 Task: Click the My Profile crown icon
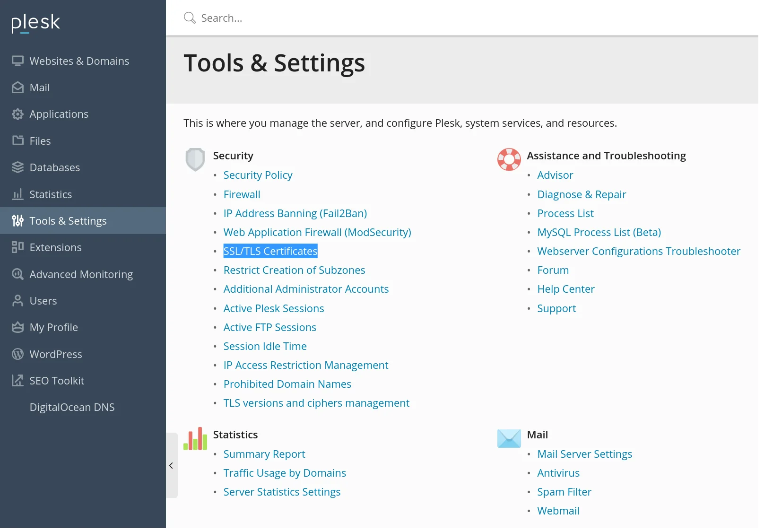17,327
